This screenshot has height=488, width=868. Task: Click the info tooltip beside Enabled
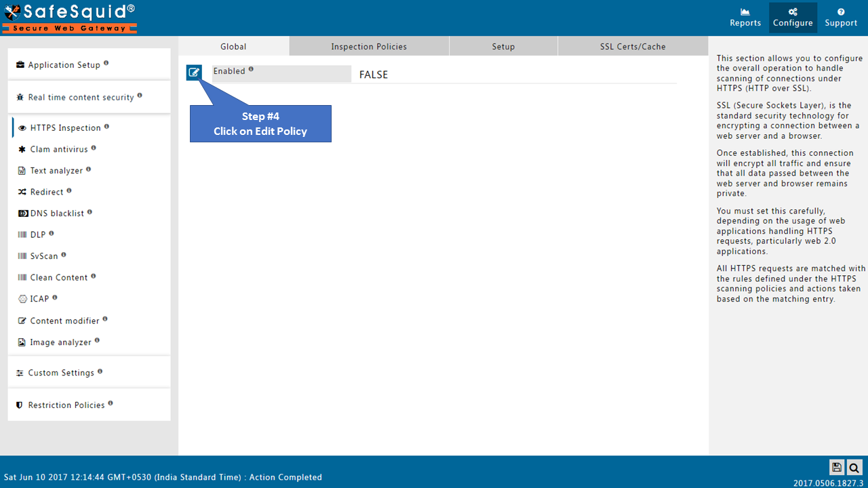click(x=251, y=68)
